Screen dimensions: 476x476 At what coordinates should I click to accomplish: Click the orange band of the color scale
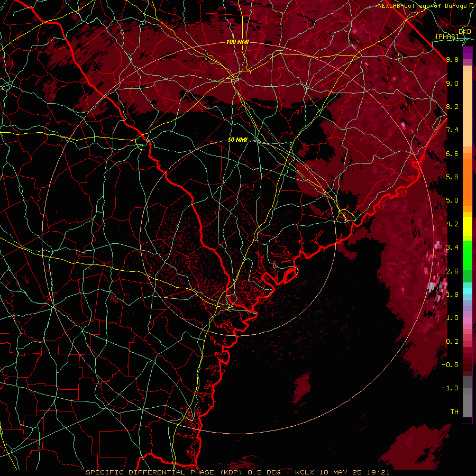pos(467,182)
